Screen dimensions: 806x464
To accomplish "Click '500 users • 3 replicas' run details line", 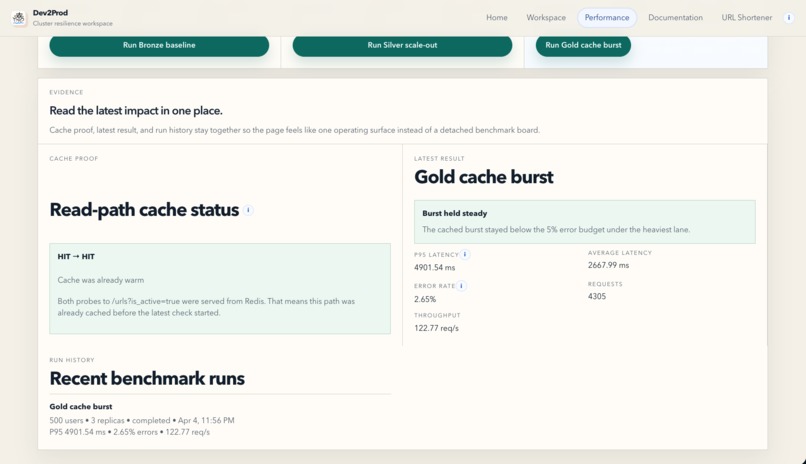I will (142, 420).
